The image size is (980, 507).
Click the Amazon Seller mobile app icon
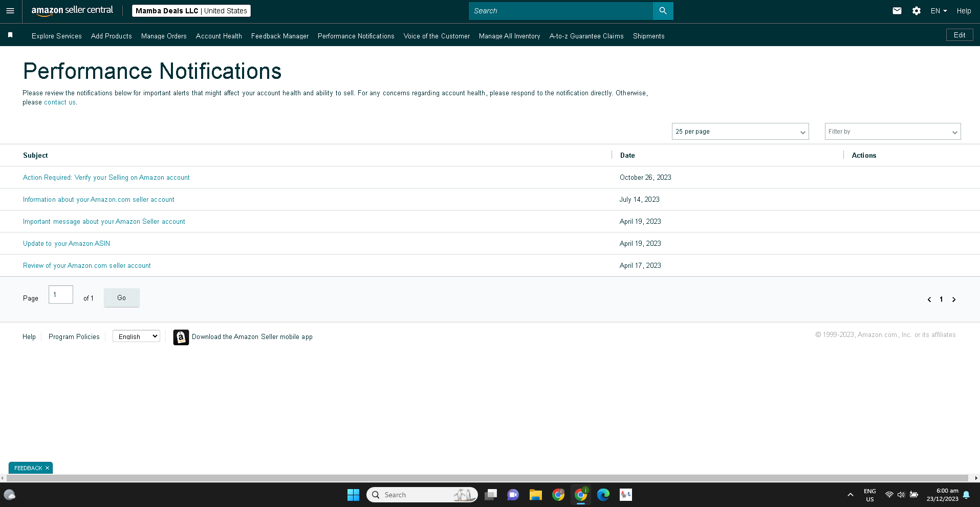pyautogui.click(x=181, y=337)
